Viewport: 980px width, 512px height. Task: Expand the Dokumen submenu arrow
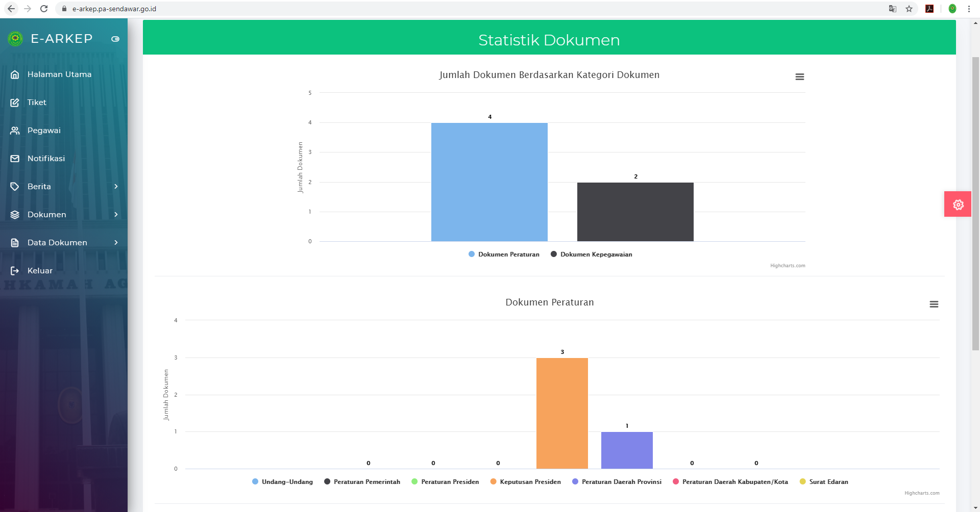coord(116,215)
